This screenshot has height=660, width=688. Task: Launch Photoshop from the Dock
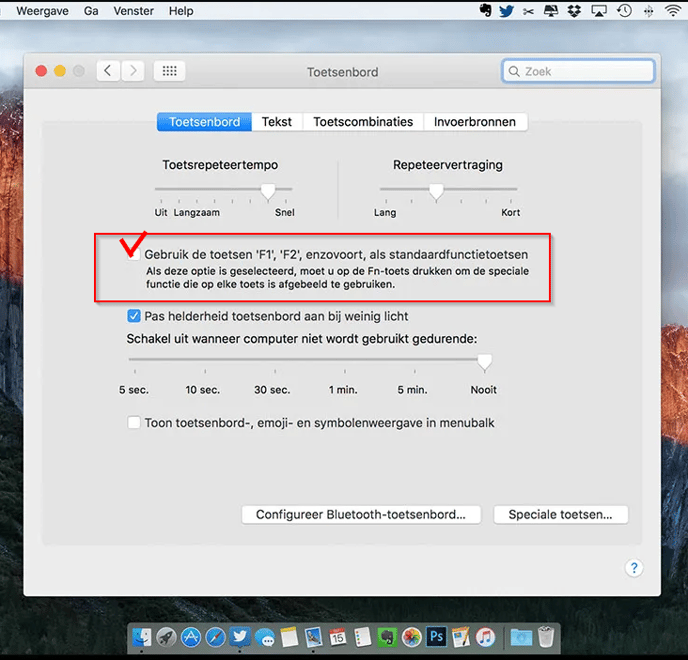pos(436,637)
